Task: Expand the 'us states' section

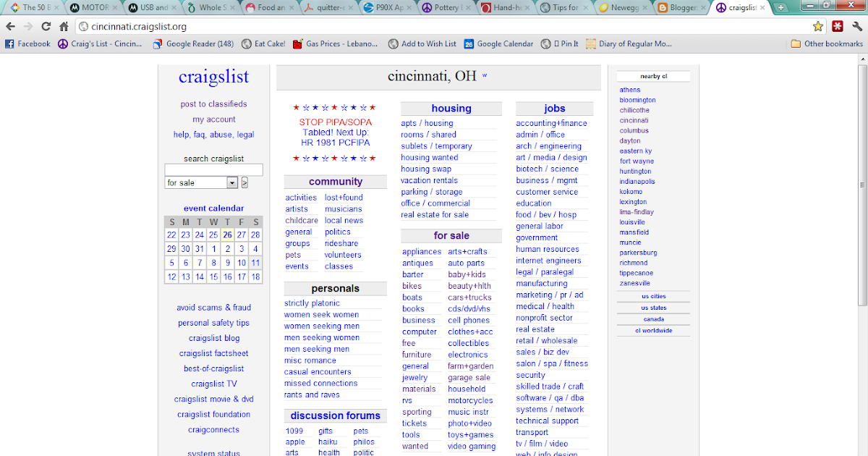Action: tap(653, 308)
